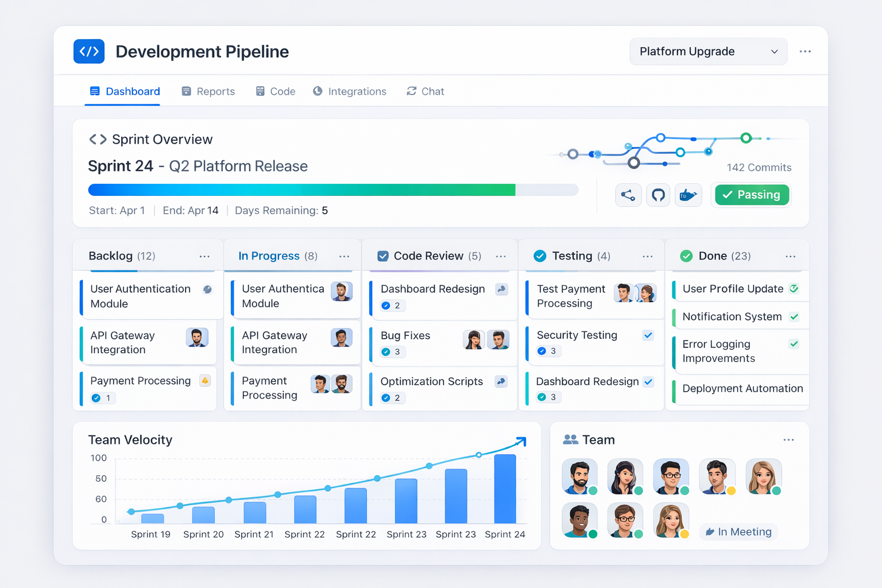This screenshot has height=588, width=882.
Task: Click the pie icon on User Authentication Module
Action: click(x=207, y=290)
